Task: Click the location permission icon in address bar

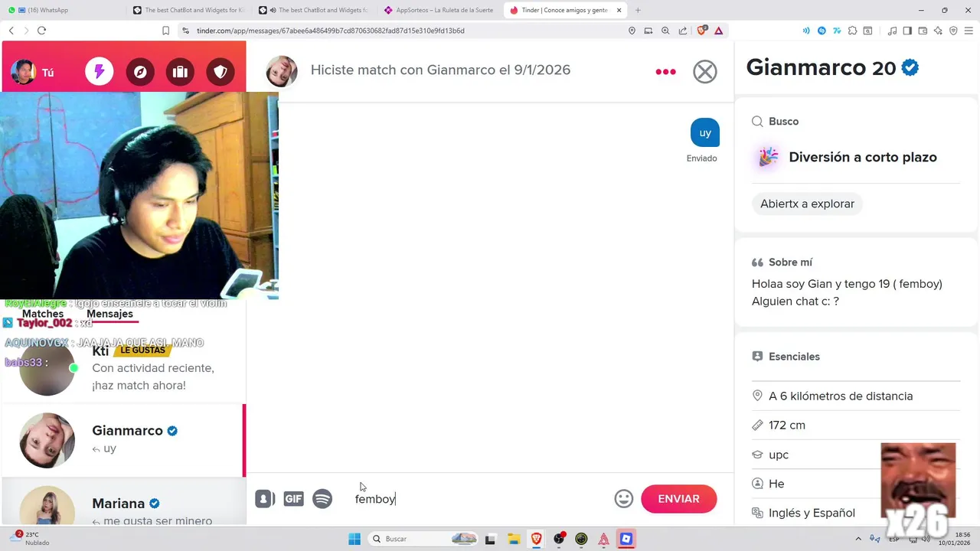Action: (632, 31)
